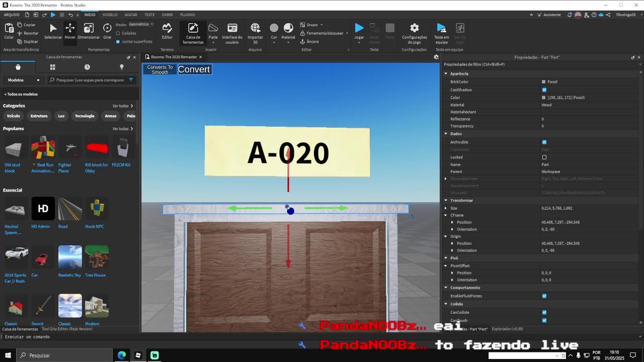Toggle the CanTouch checkbox
644x362 pixels.
click(x=544, y=320)
